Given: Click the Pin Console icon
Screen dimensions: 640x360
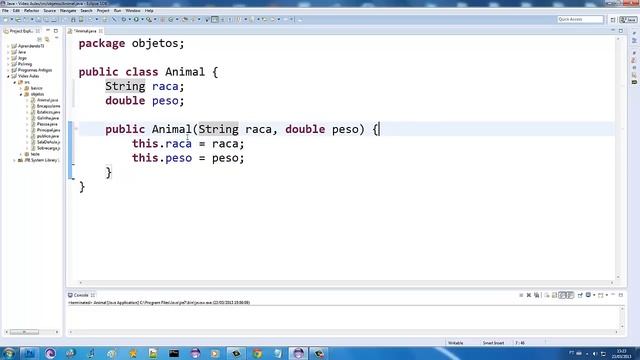Looking at the screenshot, I should pyautogui.click(x=580, y=295).
